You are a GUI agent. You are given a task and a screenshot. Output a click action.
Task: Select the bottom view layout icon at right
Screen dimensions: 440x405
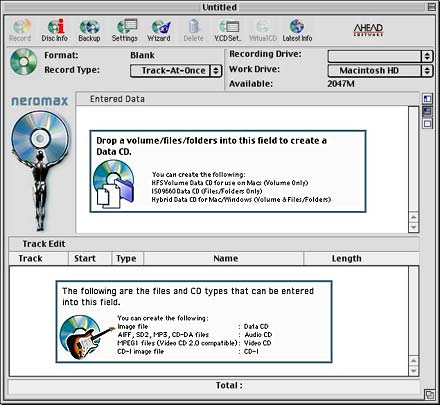(x=427, y=124)
